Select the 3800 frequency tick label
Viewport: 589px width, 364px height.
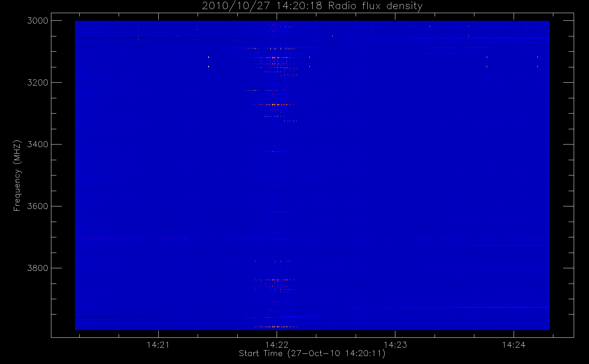[x=38, y=268]
